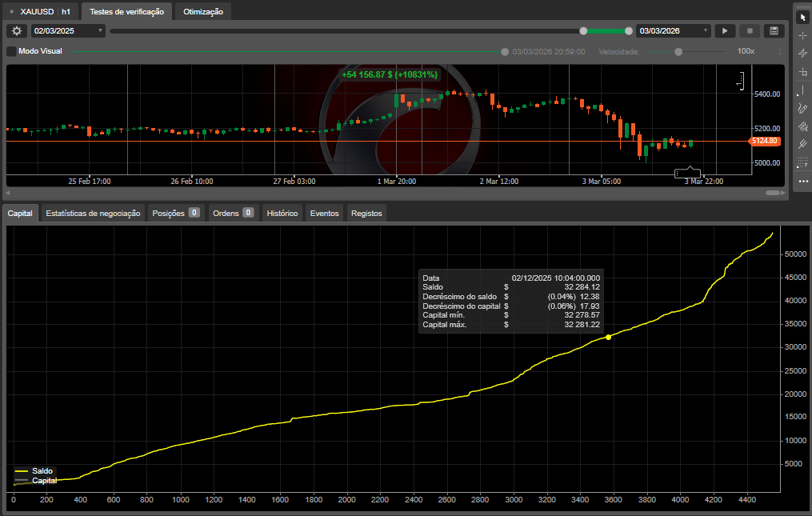Open backtest settings gear icon
The image size is (812, 516).
17,30
